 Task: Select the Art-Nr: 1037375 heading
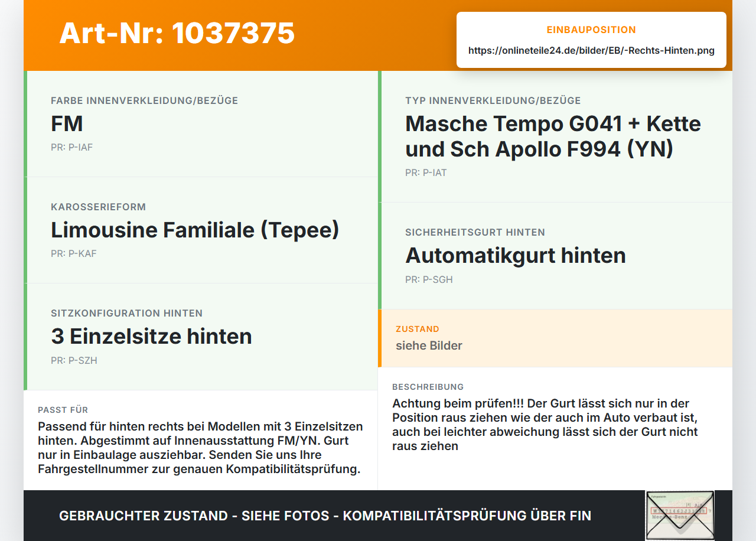177,33
